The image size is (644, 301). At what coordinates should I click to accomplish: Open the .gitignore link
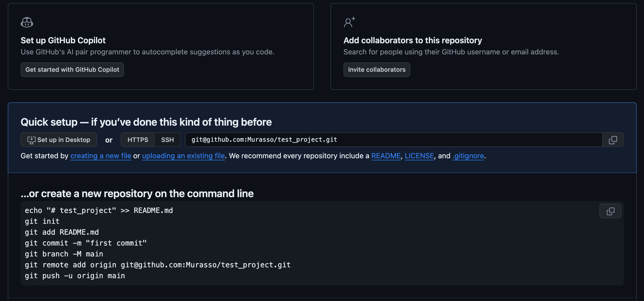(x=468, y=156)
